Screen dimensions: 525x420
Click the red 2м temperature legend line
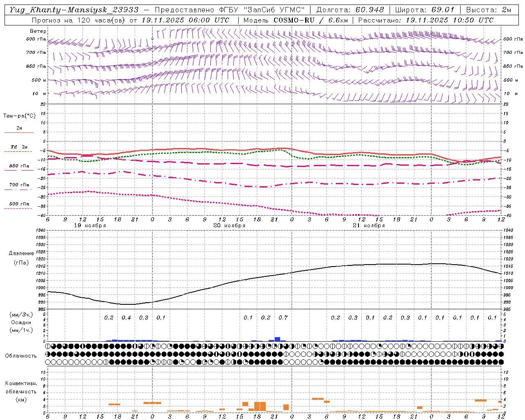point(19,133)
